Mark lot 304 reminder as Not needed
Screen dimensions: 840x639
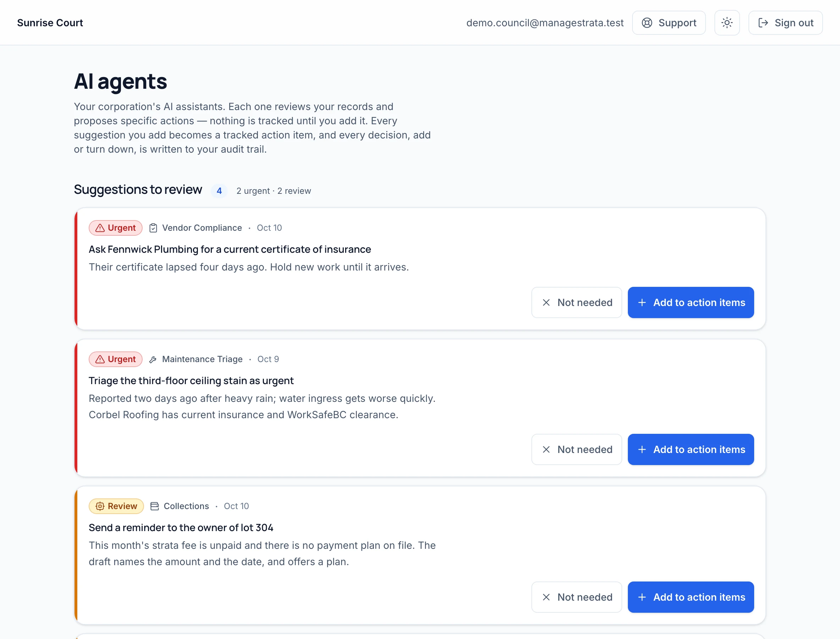(576, 597)
